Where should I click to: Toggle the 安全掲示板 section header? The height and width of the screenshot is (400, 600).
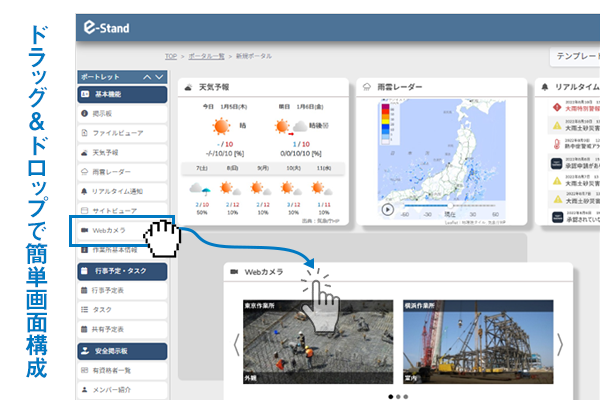coord(121,350)
